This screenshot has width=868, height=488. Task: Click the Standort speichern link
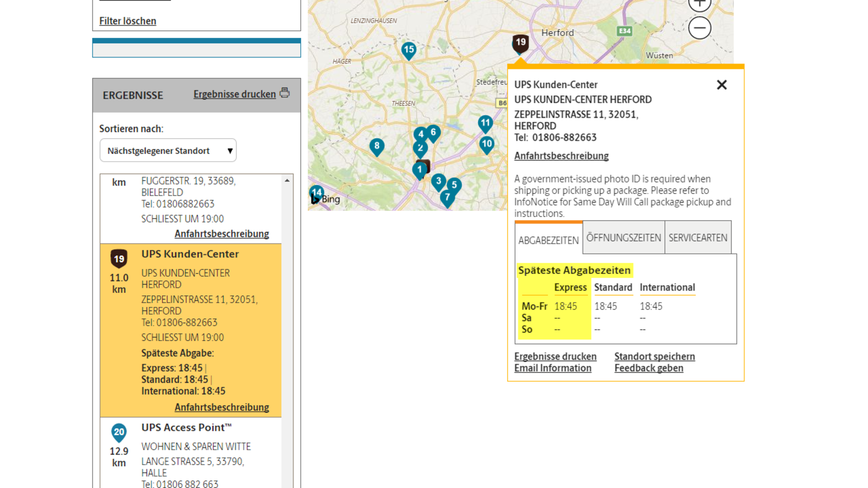pyautogui.click(x=655, y=356)
